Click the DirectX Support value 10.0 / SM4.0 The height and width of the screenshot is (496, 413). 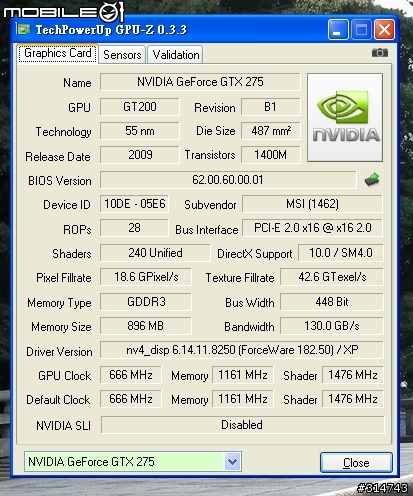click(341, 253)
